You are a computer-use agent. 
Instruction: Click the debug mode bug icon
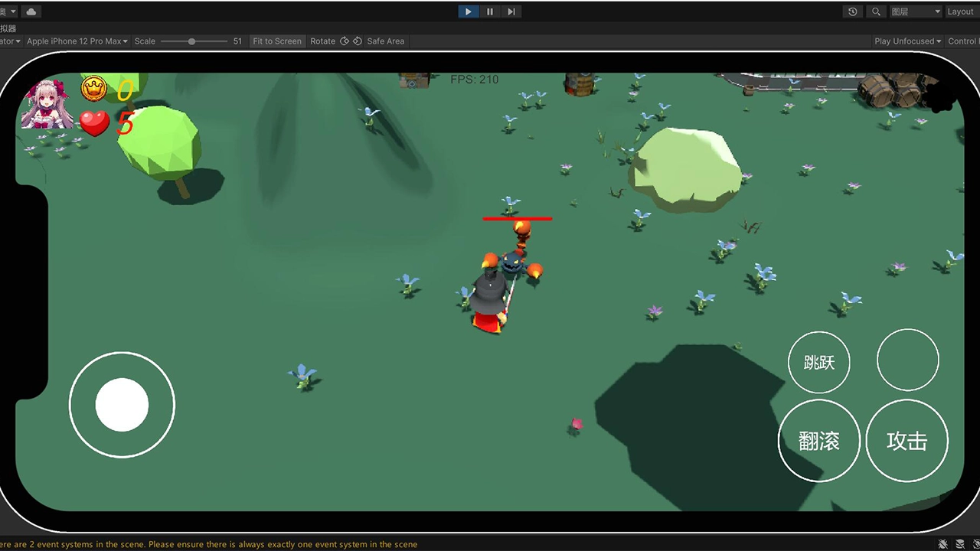pos(942,544)
